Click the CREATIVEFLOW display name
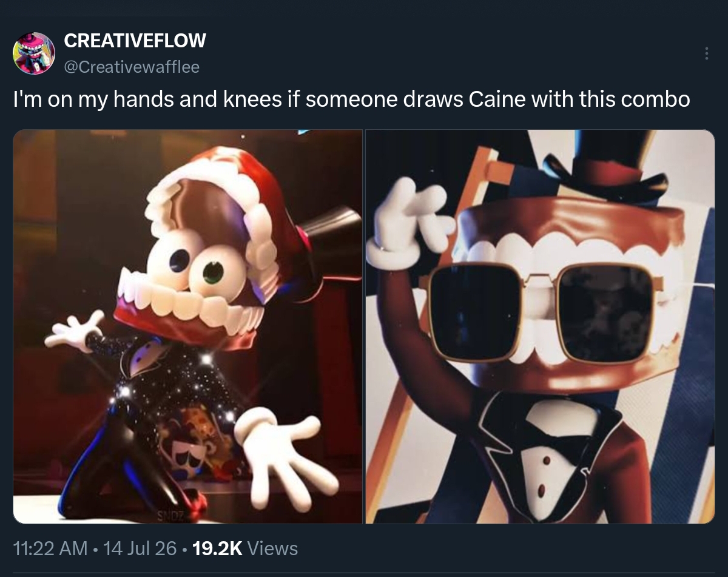The width and height of the screenshot is (728, 577). [135, 41]
